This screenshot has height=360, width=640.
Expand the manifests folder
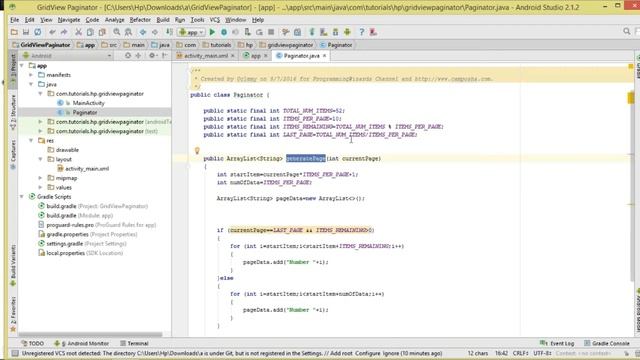pyautogui.click(x=31, y=75)
